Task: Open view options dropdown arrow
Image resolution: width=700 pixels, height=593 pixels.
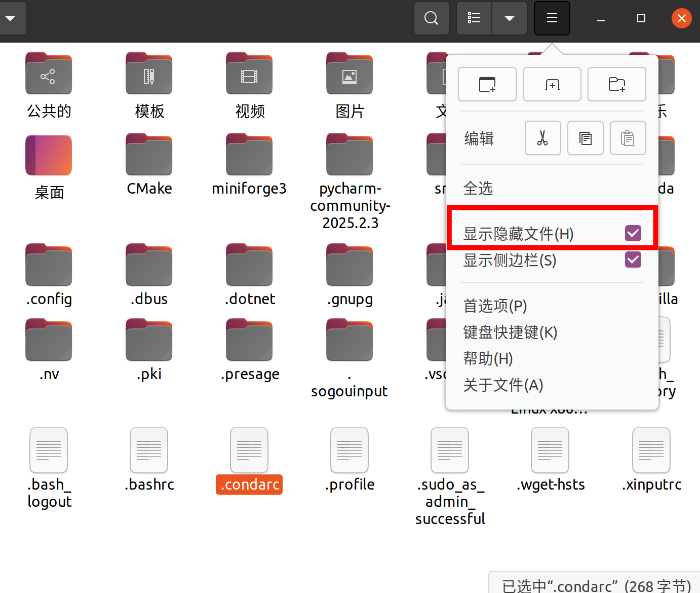Action: pos(510,18)
